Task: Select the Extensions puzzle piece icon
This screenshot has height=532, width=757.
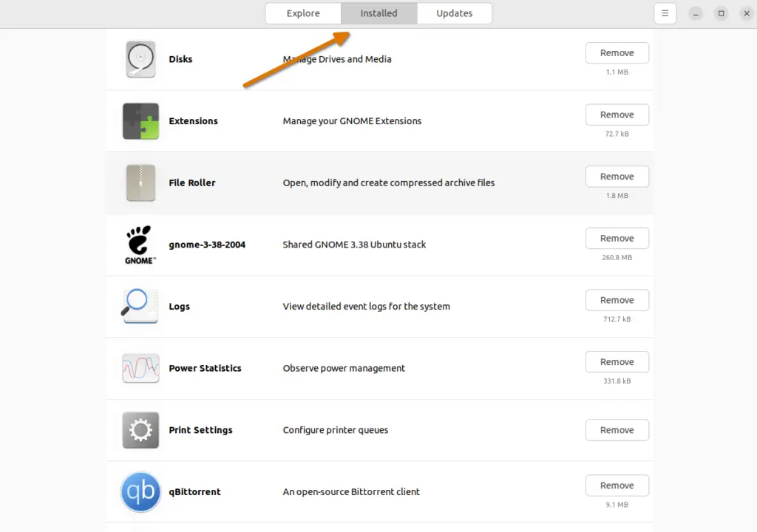Action: click(x=140, y=120)
